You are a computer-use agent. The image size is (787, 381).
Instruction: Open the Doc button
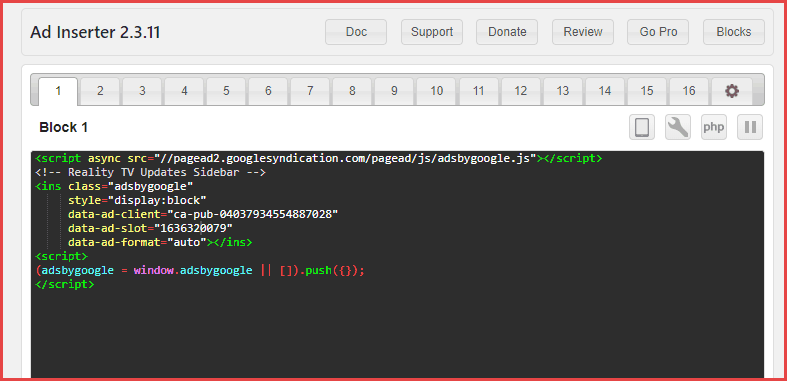[356, 32]
